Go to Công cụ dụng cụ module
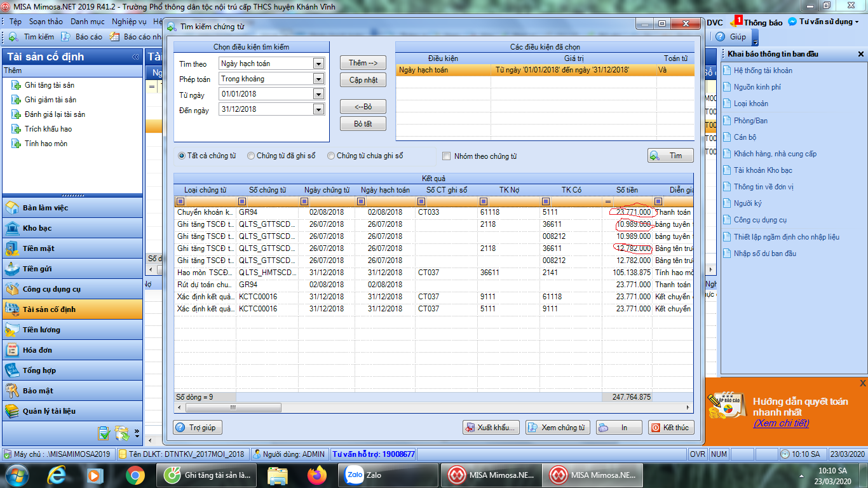 point(72,289)
